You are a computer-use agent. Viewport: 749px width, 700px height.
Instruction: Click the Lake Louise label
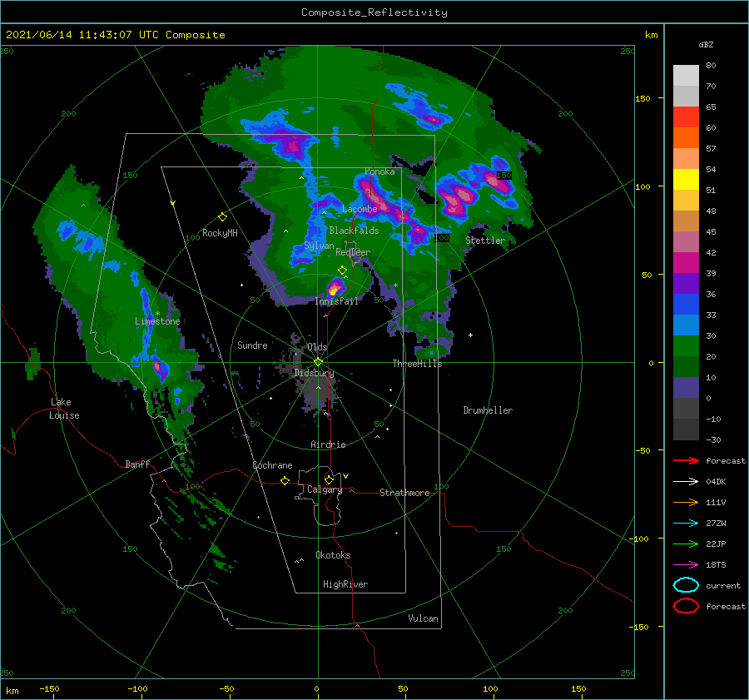[x=64, y=409]
